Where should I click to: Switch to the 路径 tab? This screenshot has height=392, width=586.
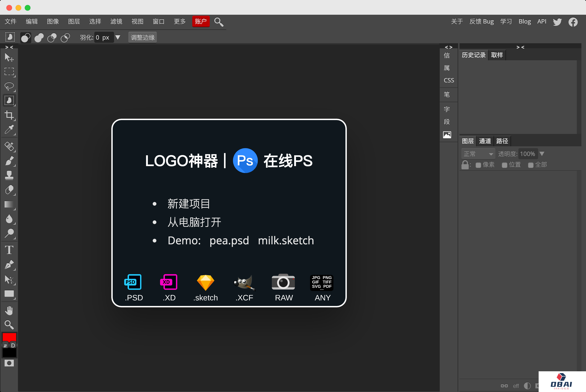pyautogui.click(x=502, y=141)
